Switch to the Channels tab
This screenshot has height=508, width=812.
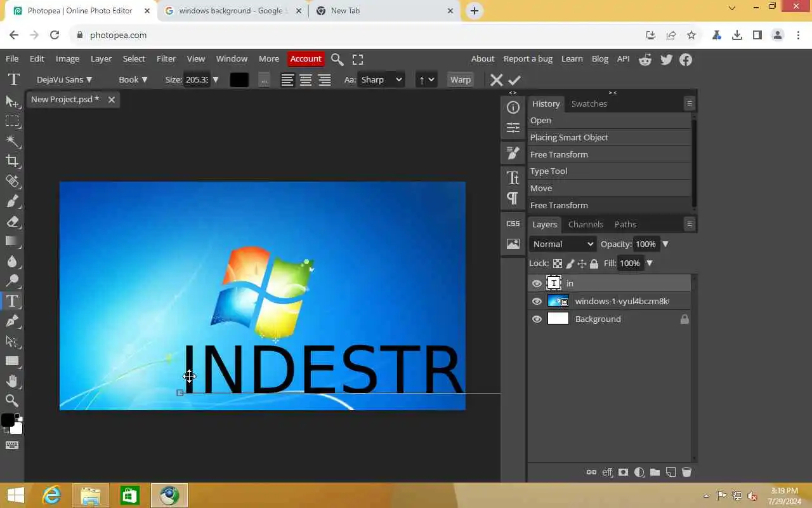(x=586, y=225)
